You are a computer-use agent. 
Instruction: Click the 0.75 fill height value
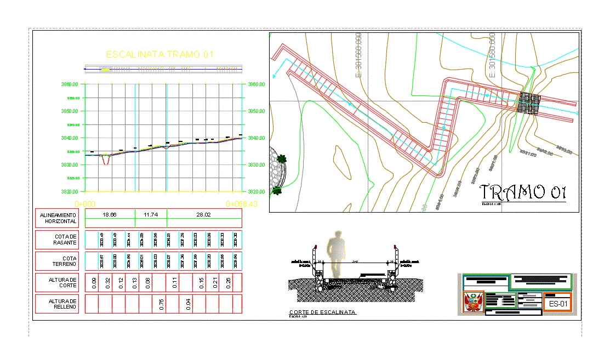click(162, 304)
